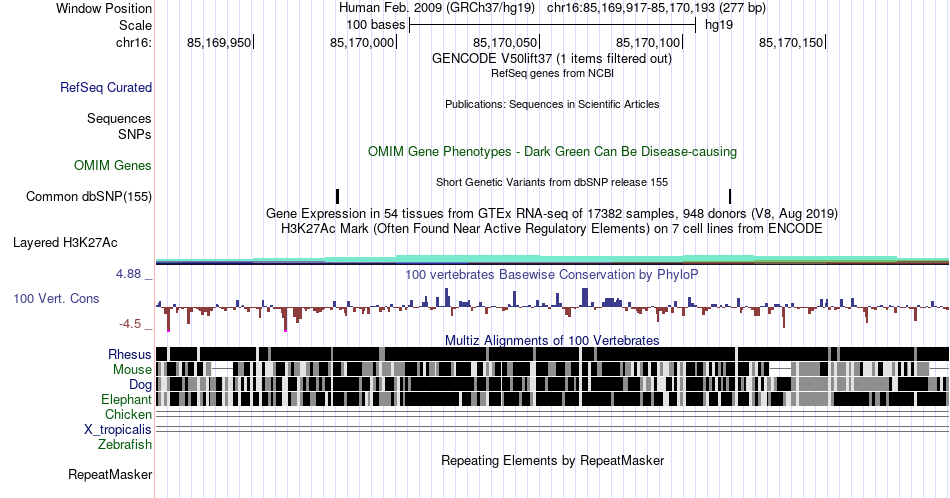Viewport: 950px width, 498px height.
Task: Select the Common dbSNP(155) track label
Action: click(x=88, y=196)
